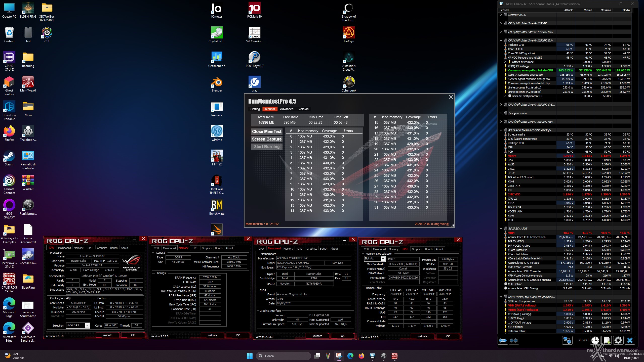644x362 pixels.
Task: Open HWiNFO remote network monitoring icon
Action: pyautogui.click(x=567, y=340)
